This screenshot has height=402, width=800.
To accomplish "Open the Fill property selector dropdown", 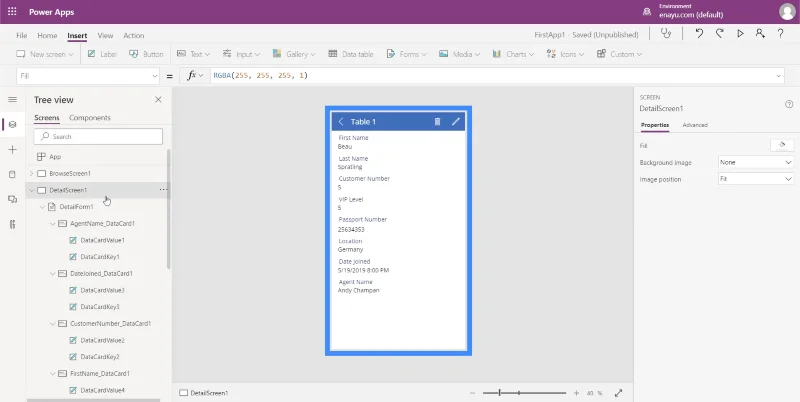I will tap(88, 76).
